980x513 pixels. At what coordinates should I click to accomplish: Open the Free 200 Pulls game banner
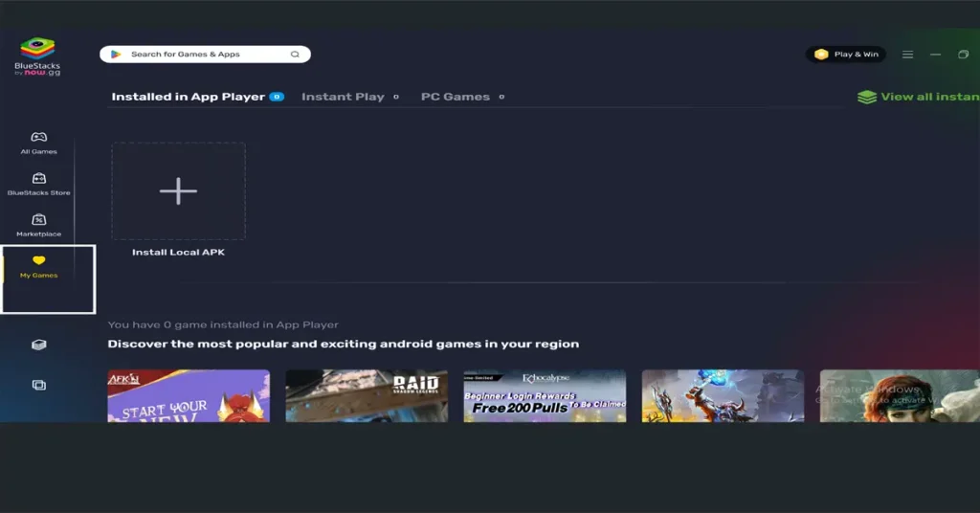click(x=545, y=396)
